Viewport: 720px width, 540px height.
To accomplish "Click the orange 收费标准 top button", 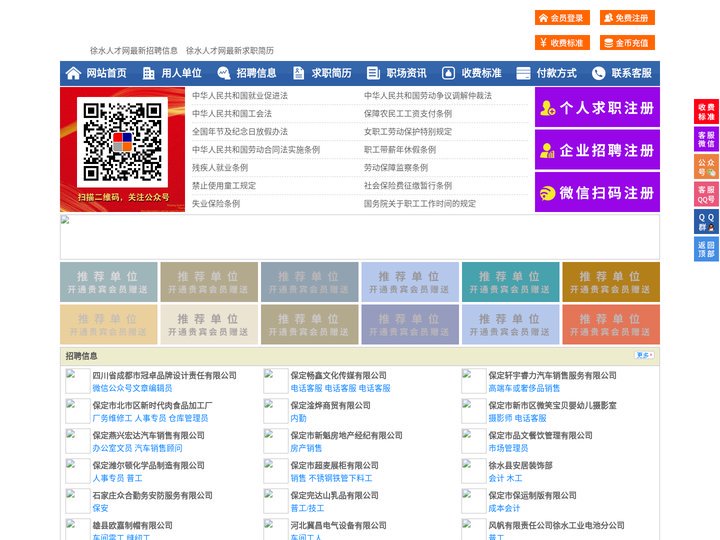I will pos(562,43).
